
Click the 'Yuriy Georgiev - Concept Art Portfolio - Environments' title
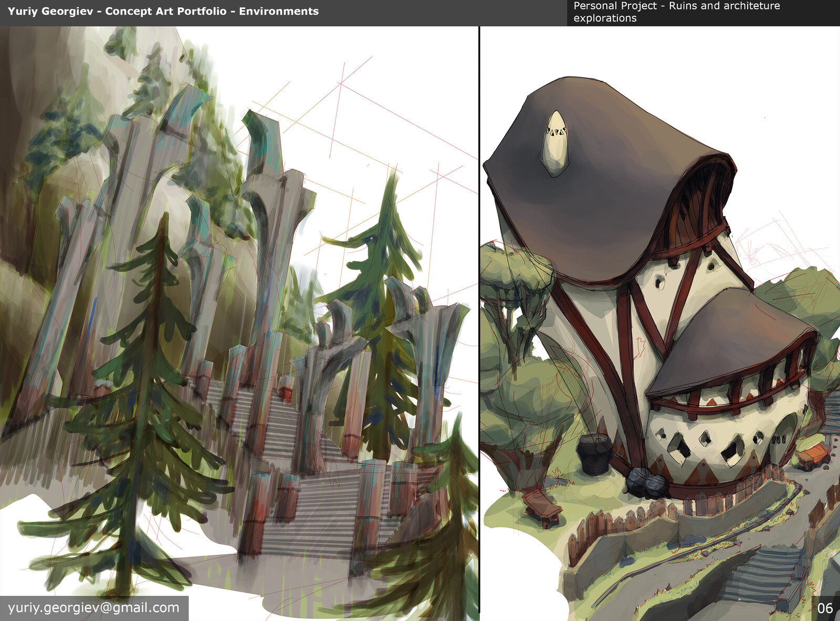click(x=163, y=11)
